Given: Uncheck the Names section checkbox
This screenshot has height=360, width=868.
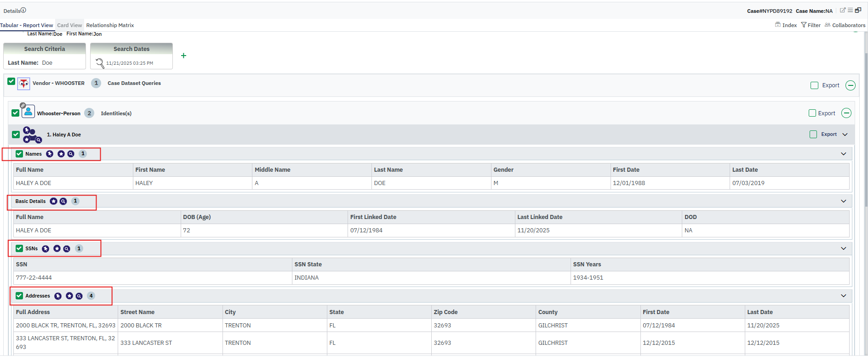Looking at the screenshot, I should click(x=19, y=154).
